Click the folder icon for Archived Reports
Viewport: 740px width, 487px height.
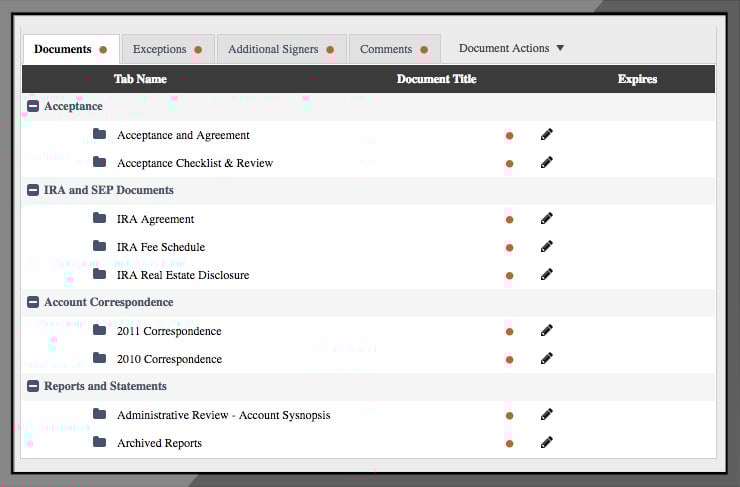(x=99, y=442)
